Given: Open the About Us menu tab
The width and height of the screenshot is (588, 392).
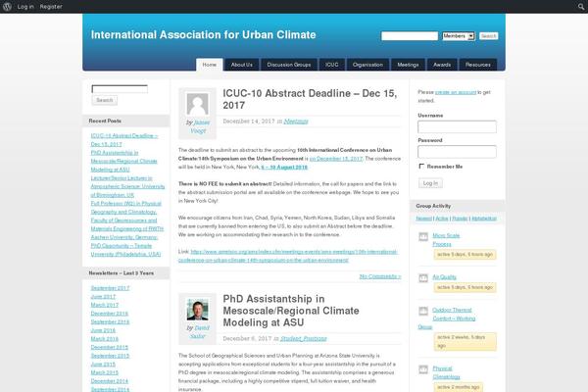Looking at the screenshot, I should (x=241, y=65).
